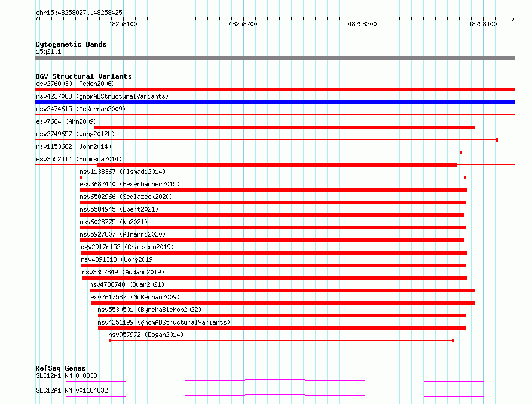Image resolution: width=532 pixels, height=404 pixels.
Task: Click ruler position 48258200
Action: tap(243, 24)
